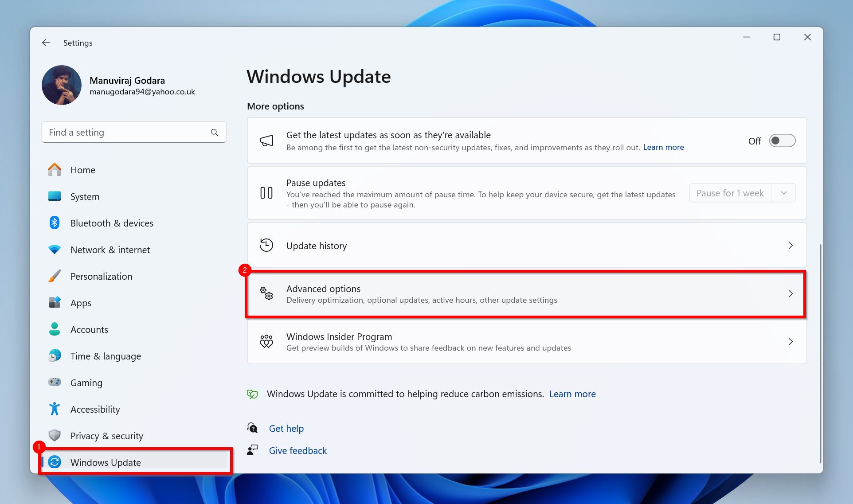Open Bluetooth & devices settings
The image size is (853, 504).
pyautogui.click(x=134, y=223)
